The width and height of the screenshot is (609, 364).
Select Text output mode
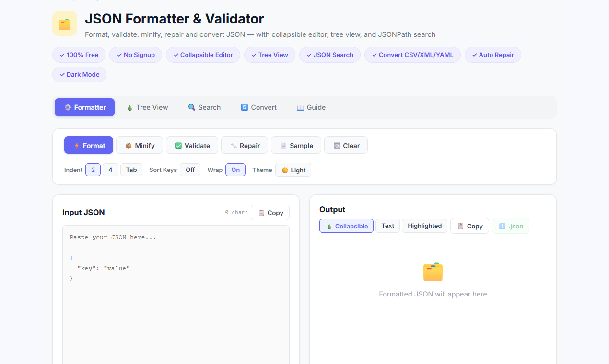click(388, 226)
